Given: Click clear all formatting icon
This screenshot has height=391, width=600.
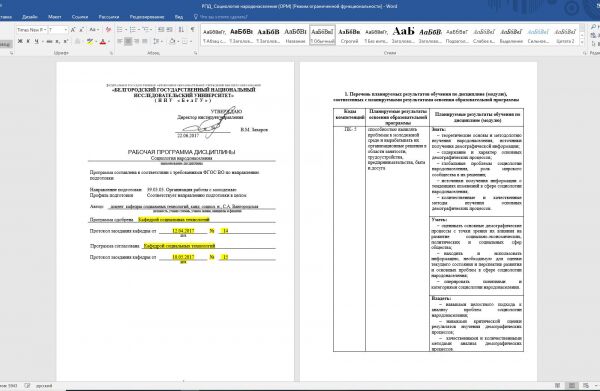Looking at the screenshot, I should point(108,29).
